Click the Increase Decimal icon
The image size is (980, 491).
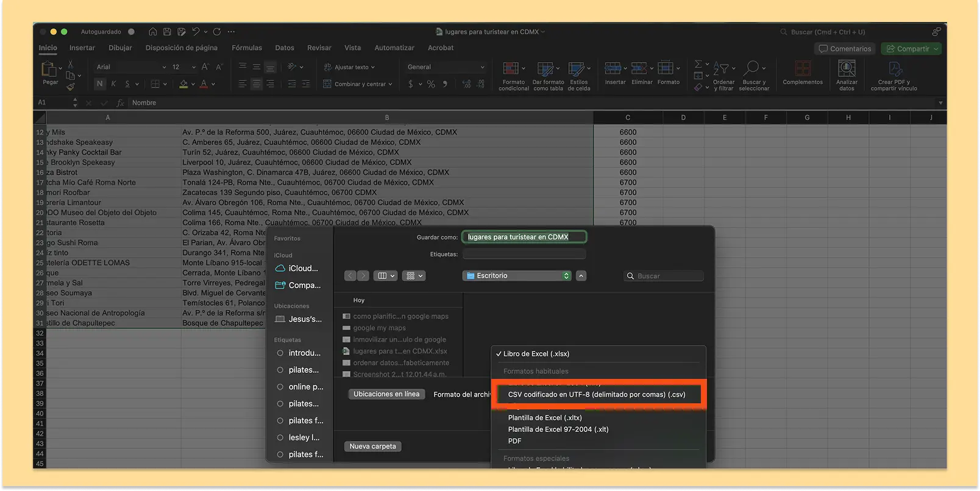[466, 84]
